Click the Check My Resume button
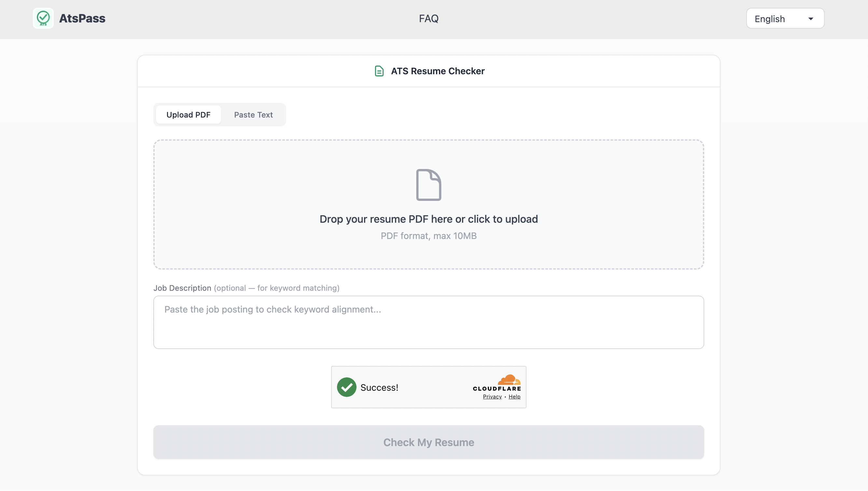Image resolution: width=868 pixels, height=491 pixels. (428, 442)
